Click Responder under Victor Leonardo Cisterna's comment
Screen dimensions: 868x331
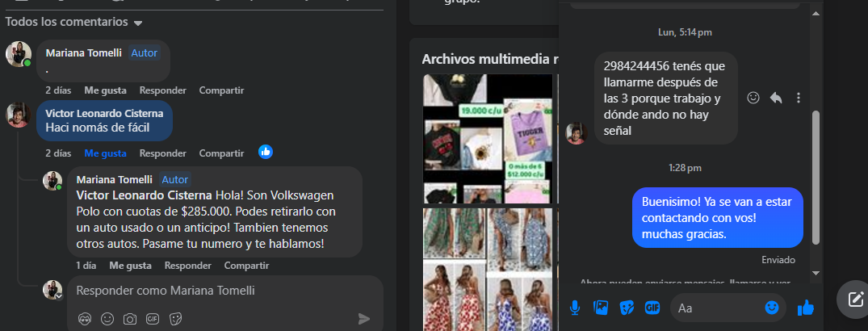[x=162, y=153]
